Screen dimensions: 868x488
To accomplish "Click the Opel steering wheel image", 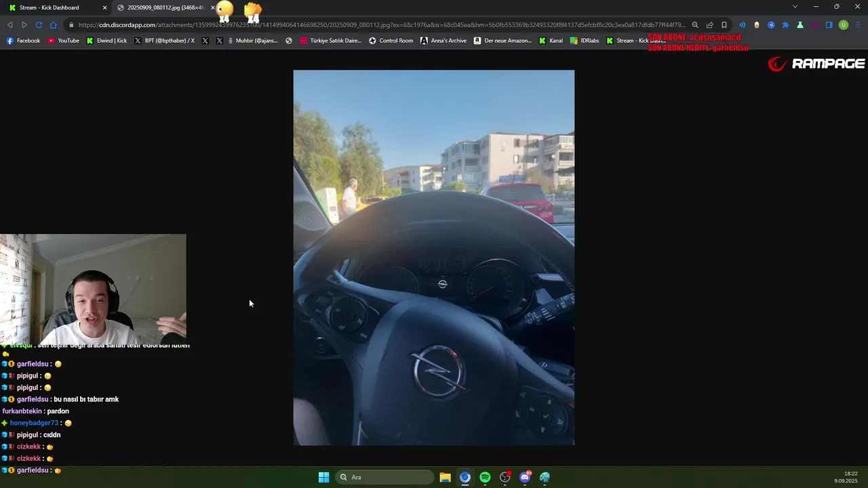I will pyautogui.click(x=433, y=258).
